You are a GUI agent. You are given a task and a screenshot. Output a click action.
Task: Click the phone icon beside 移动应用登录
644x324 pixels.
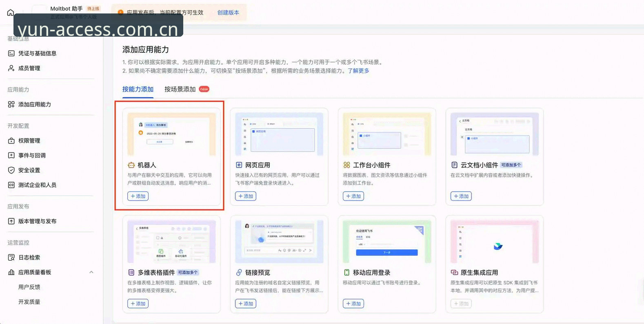tap(346, 273)
